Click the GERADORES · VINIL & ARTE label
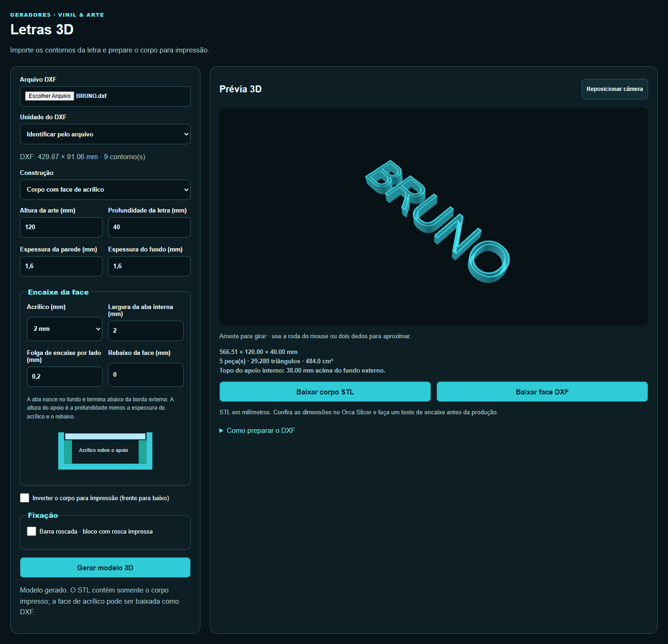The width and height of the screenshot is (668, 644). coord(57,15)
